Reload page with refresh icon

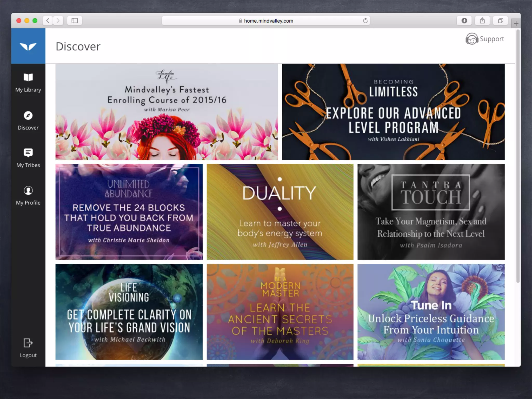pyautogui.click(x=365, y=21)
